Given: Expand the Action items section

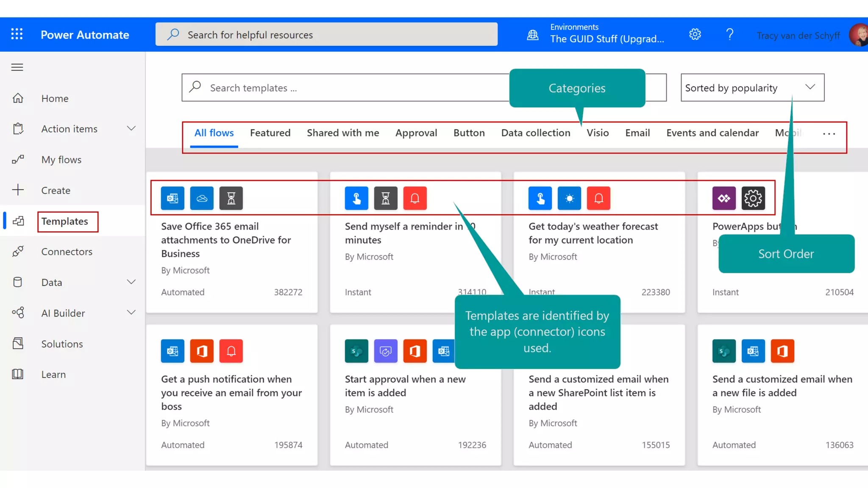Looking at the screenshot, I should (x=131, y=128).
